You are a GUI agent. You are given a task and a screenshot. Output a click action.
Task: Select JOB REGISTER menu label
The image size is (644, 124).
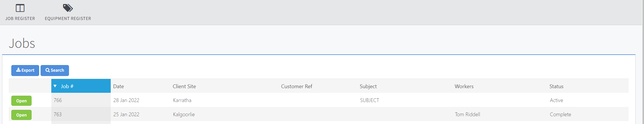(x=20, y=18)
